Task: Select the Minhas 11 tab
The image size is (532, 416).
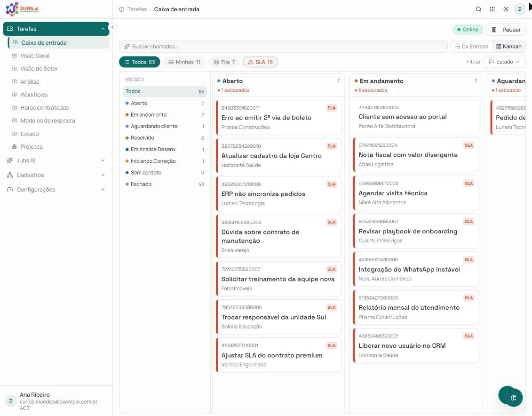Action: (x=184, y=62)
